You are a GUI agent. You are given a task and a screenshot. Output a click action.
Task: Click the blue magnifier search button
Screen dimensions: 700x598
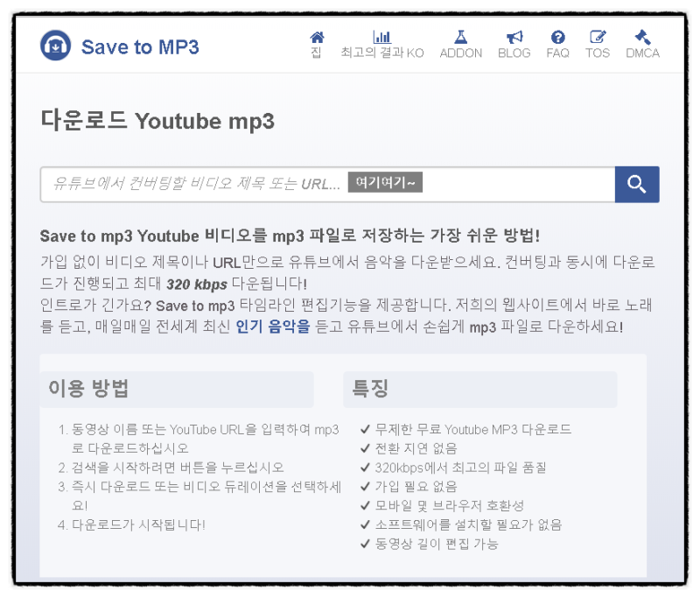pyautogui.click(x=637, y=184)
